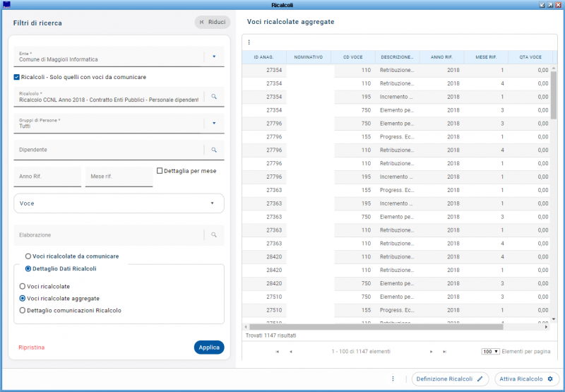Screen dimensions: 565x392
Task: Choose the Dettaglio comunicazioni Ricalcolo option
Action: pyautogui.click(x=23, y=310)
